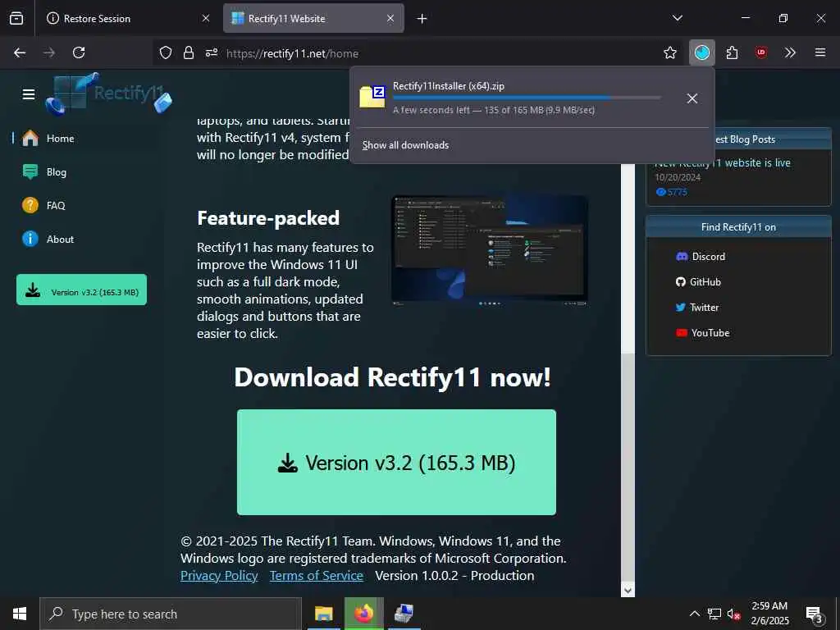Show all downloads
This screenshot has height=630, width=840.
point(405,145)
